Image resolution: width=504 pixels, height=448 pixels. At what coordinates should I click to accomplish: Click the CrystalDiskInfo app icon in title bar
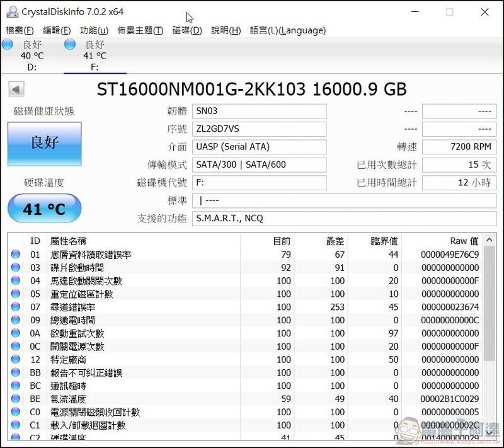12,12
